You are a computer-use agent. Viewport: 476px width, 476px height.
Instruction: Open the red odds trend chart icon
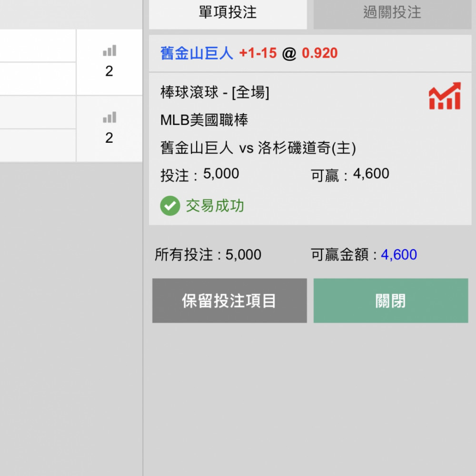point(445,96)
